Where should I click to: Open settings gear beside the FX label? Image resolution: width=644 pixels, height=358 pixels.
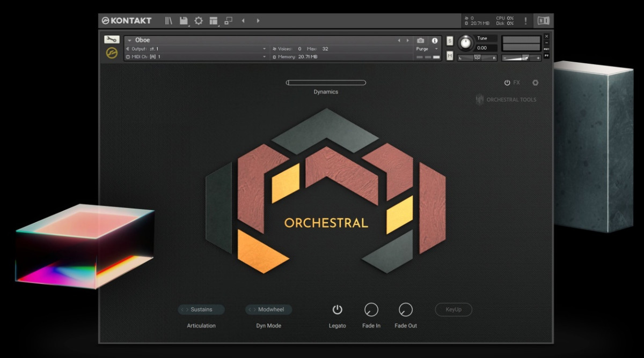coord(535,83)
